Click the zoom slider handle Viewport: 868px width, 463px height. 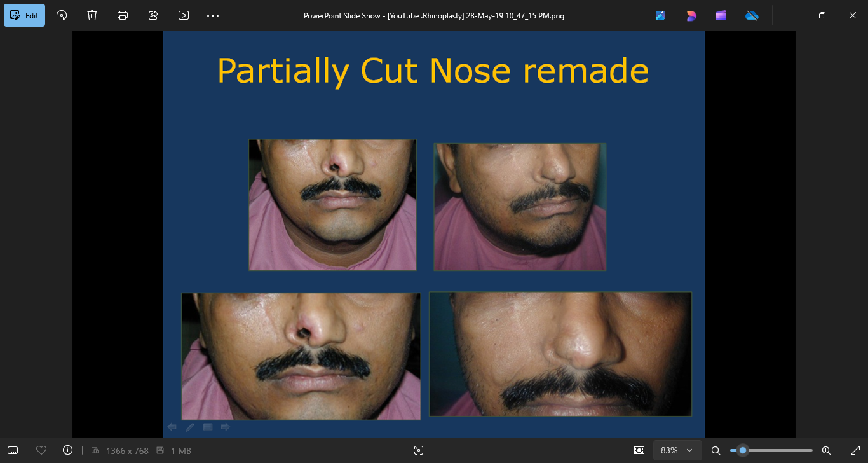point(743,450)
